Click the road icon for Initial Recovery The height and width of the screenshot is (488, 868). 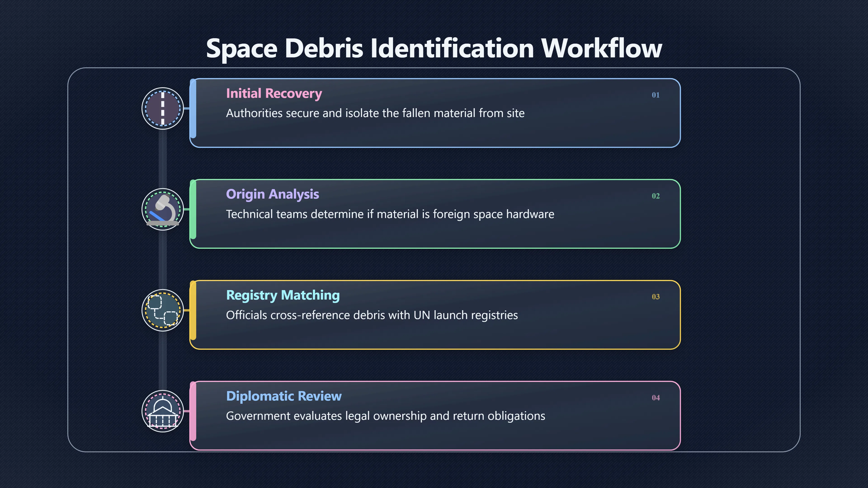(163, 108)
